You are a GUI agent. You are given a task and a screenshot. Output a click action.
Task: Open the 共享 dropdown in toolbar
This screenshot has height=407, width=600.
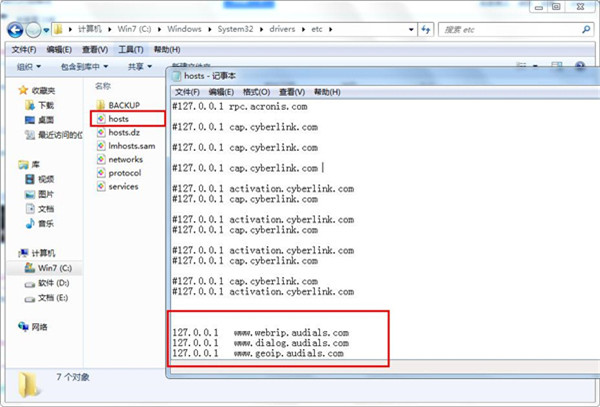pyautogui.click(x=140, y=67)
